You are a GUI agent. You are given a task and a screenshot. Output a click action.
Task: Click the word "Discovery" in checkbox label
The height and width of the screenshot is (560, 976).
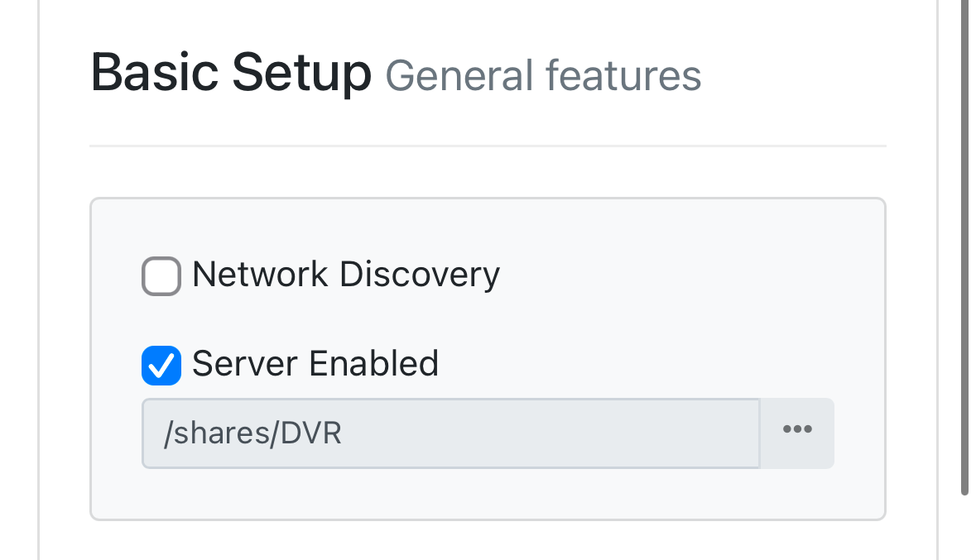(x=420, y=275)
